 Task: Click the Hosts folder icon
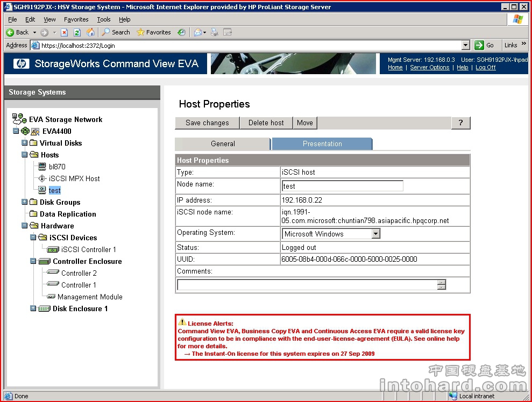pos(34,155)
